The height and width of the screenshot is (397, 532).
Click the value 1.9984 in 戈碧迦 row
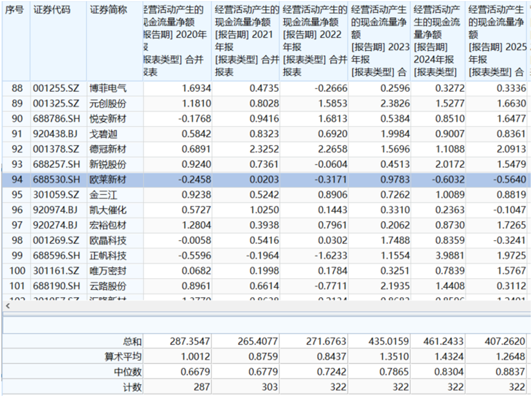[395, 134]
